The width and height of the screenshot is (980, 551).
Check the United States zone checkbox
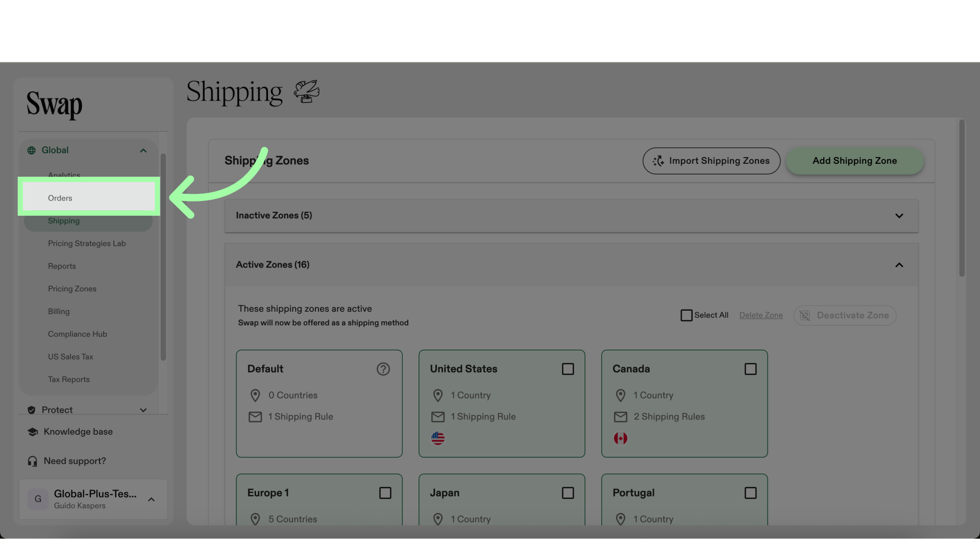click(x=568, y=369)
